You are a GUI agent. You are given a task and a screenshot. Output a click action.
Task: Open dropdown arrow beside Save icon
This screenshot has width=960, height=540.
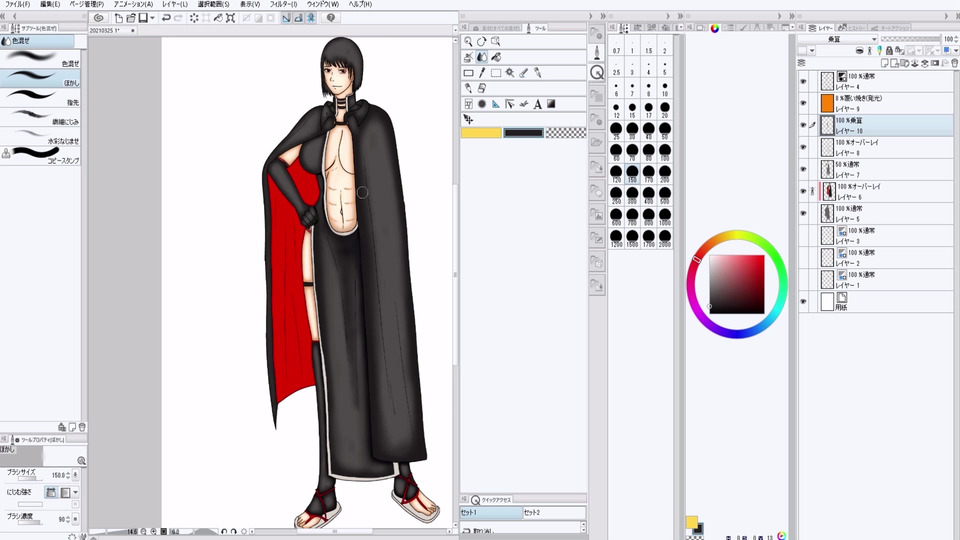(x=152, y=18)
